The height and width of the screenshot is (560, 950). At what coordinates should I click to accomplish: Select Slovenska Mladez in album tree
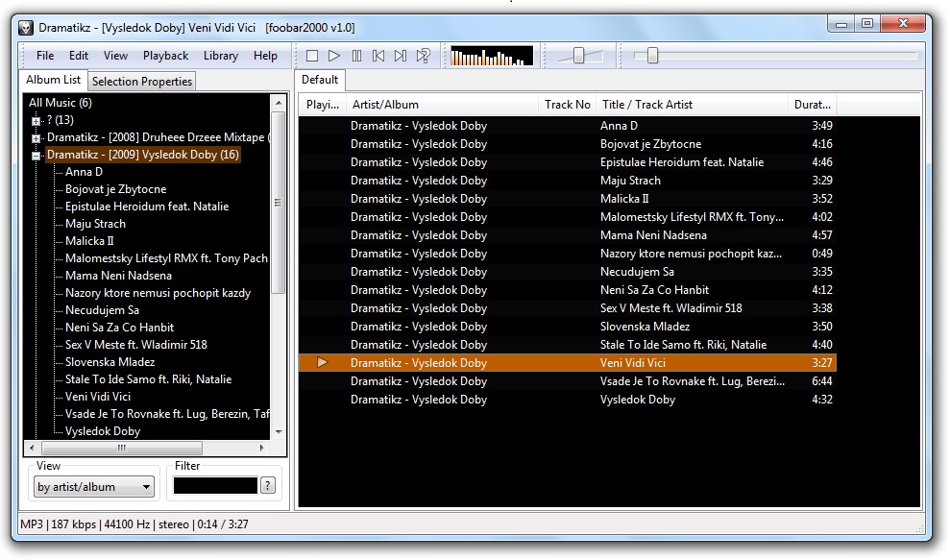(110, 362)
